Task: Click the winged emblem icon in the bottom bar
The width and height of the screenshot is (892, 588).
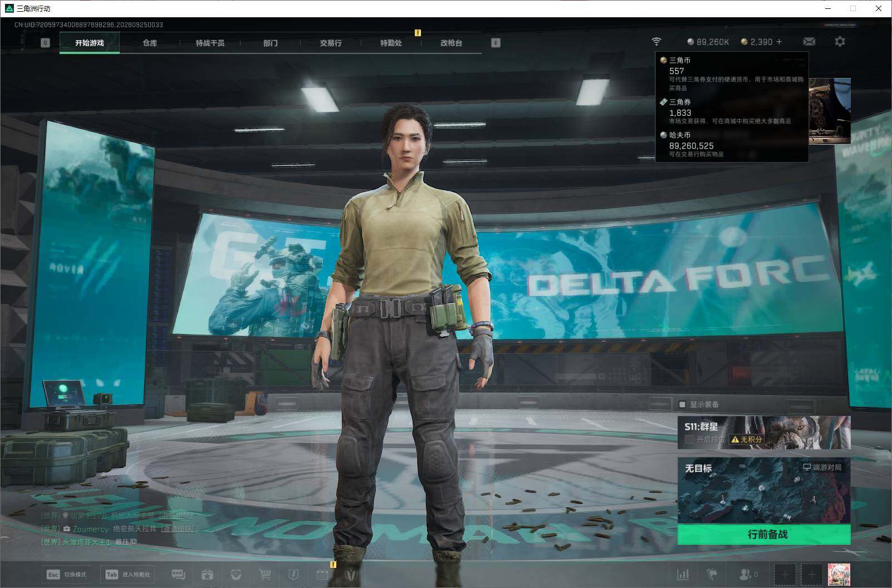Action: pyautogui.click(x=351, y=574)
